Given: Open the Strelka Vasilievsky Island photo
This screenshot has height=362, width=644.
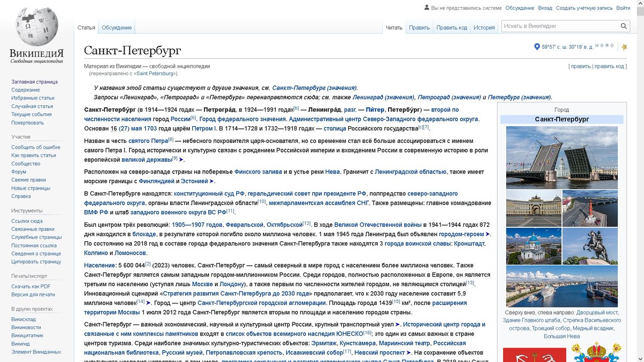Looking at the screenshot, I should pos(590,208).
